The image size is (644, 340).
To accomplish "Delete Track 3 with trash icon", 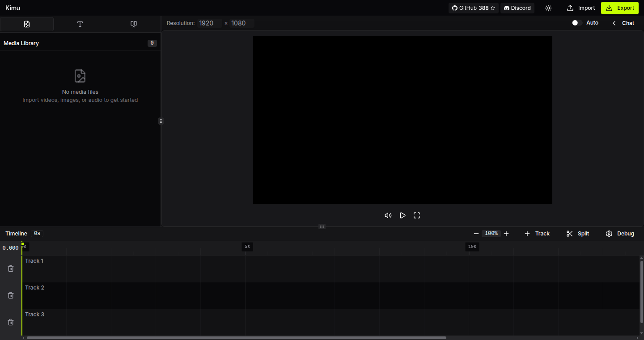I will tap(11, 322).
